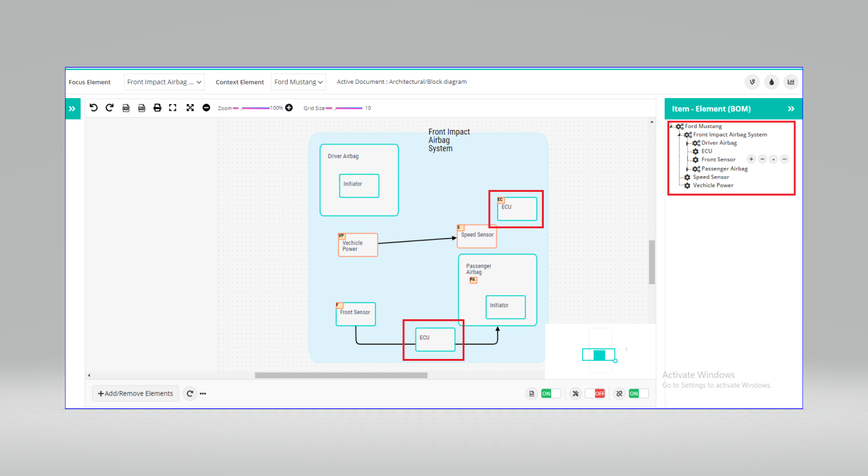Click the fork icon at top right

coord(752,82)
